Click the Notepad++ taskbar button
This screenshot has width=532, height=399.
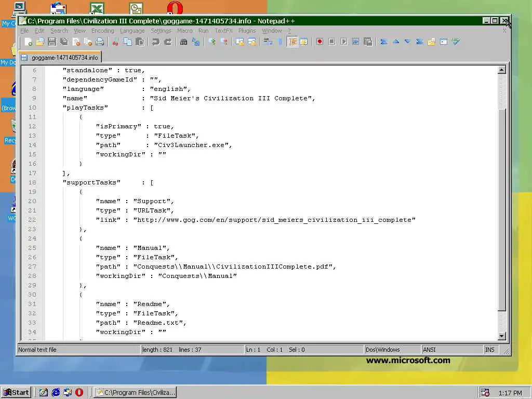(x=135, y=393)
